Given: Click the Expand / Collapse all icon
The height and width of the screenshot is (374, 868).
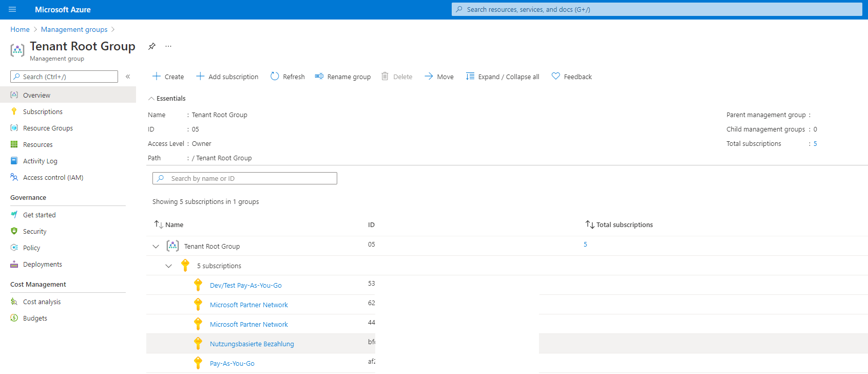Looking at the screenshot, I should [470, 76].
